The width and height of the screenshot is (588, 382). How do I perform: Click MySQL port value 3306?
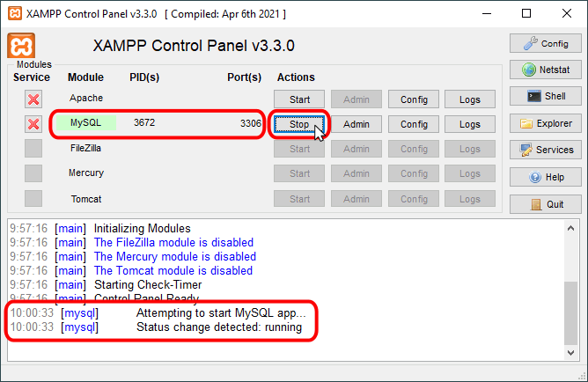[251, 123]
